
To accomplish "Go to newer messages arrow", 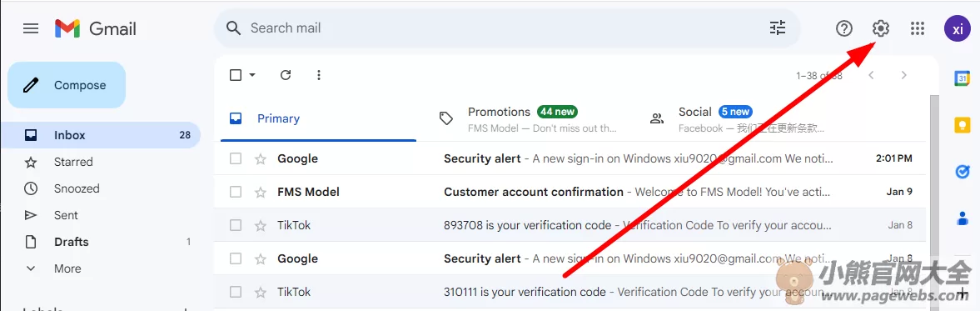I will [871, 75].
